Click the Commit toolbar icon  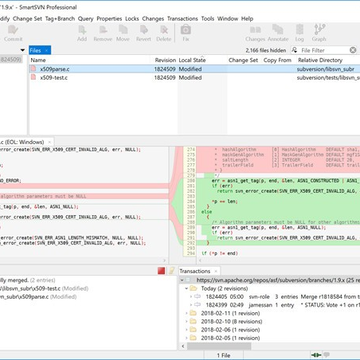(13, 30)
